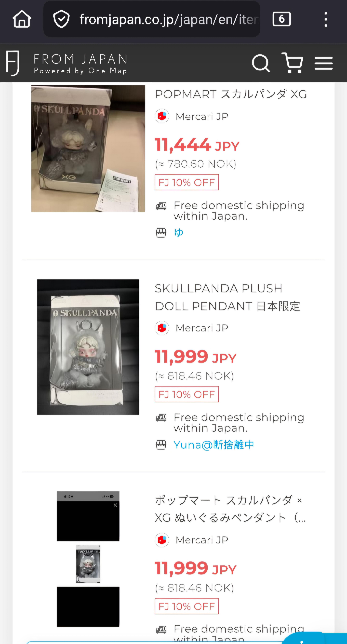Open the hamburger navigation menu
Image resolution: width=347 pixels, height=644 pixels.
(x=324, y=63)
